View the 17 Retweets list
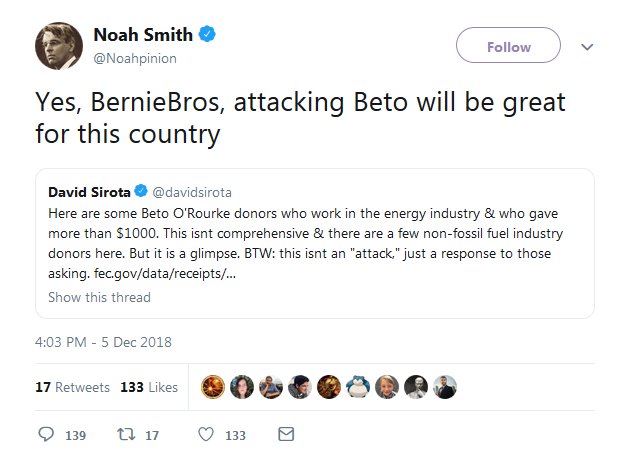The height and width of the screenshot is (471, 623). tap(72, 387)
